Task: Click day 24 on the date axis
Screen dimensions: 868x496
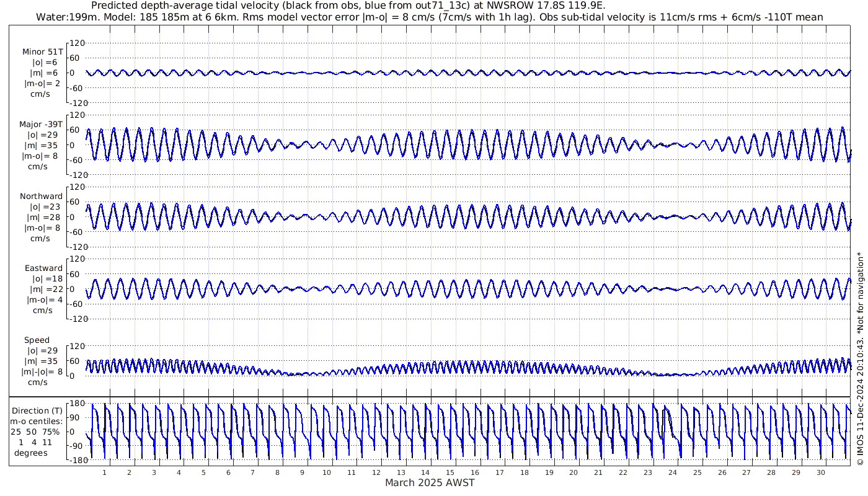Action: [x=673, y=472]
